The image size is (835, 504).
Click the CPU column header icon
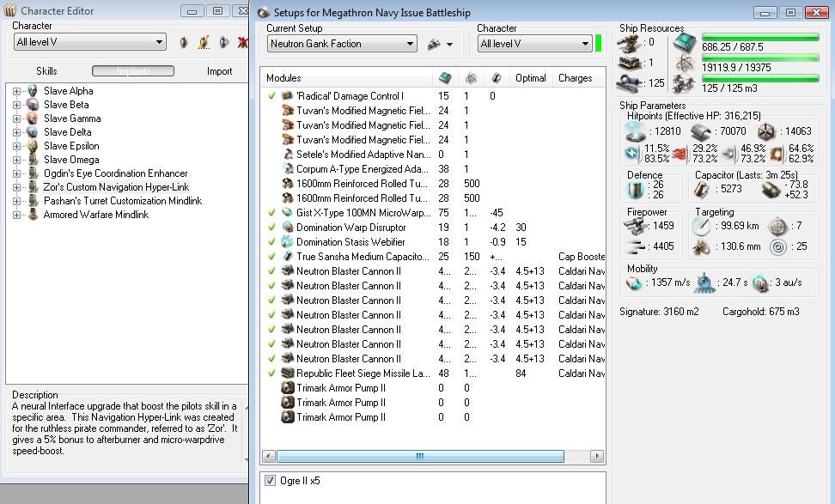[445, 78]
